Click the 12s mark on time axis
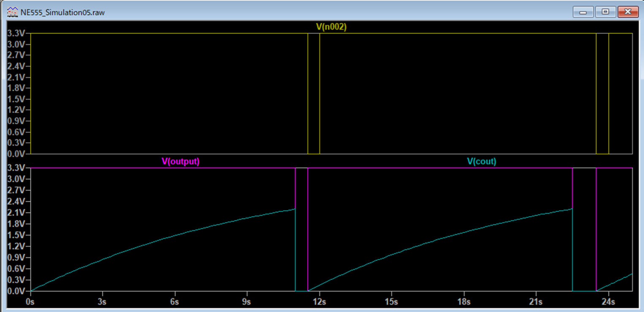Viewport: 644px width, 312px height. (x=319, y=302)
